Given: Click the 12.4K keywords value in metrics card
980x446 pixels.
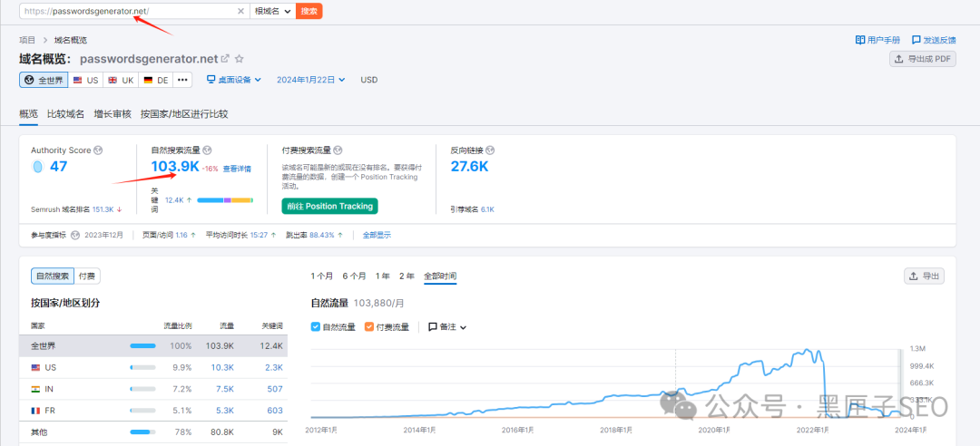Looking at the screenshot, I should tap(174, 200).
